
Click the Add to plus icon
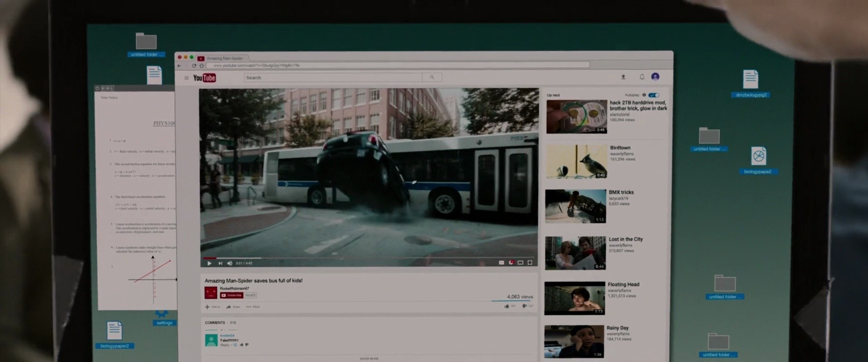coord(208,307)
